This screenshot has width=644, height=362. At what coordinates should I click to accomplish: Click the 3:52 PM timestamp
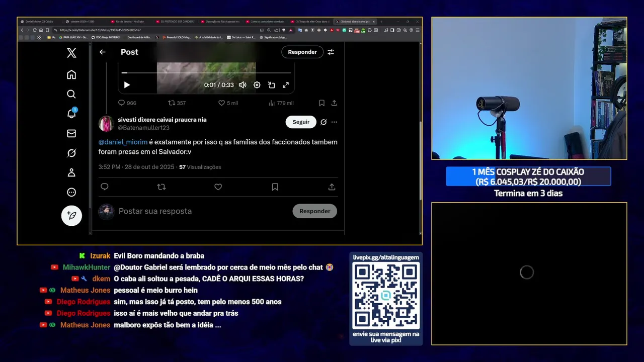[x=109, y=167]
